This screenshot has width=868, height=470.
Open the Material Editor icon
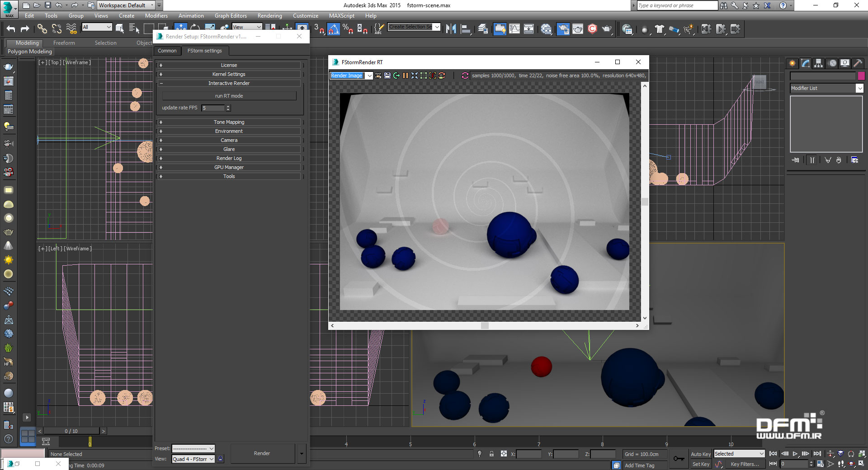pyautogui.click(x=546, y=29)
